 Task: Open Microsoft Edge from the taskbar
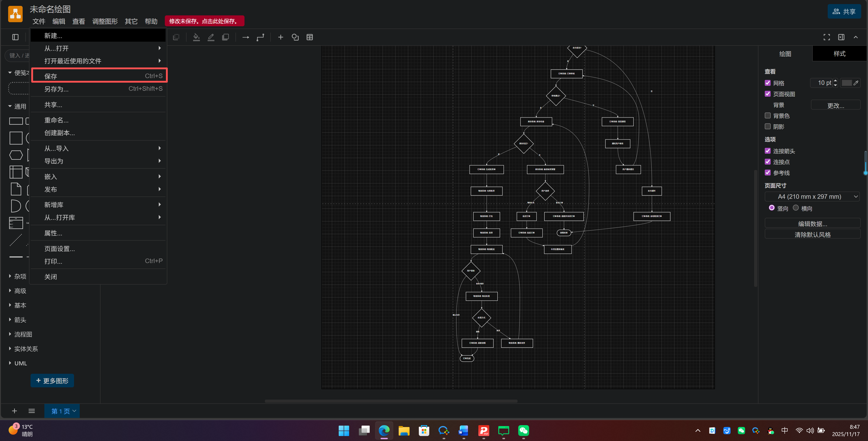point(384,431)
